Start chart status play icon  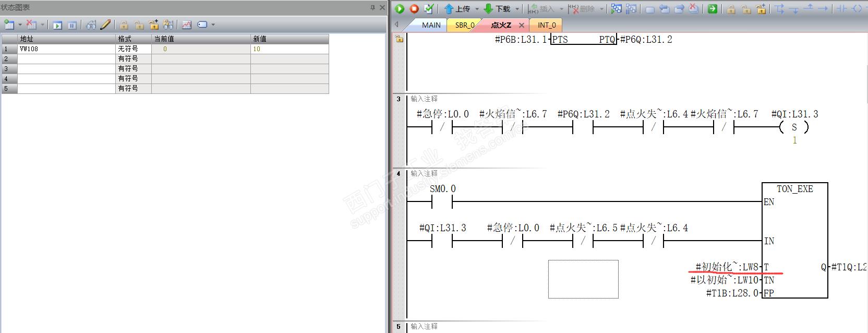tap(57, 25)
